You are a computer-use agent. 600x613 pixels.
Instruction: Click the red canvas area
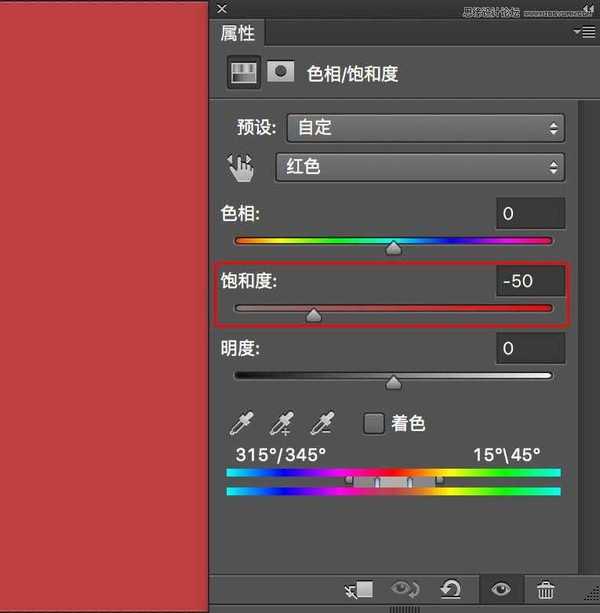[x=104, y=306]
